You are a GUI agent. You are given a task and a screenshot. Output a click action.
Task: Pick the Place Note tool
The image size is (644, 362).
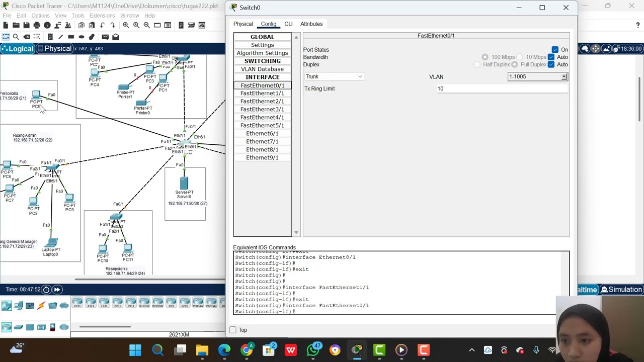50,37
